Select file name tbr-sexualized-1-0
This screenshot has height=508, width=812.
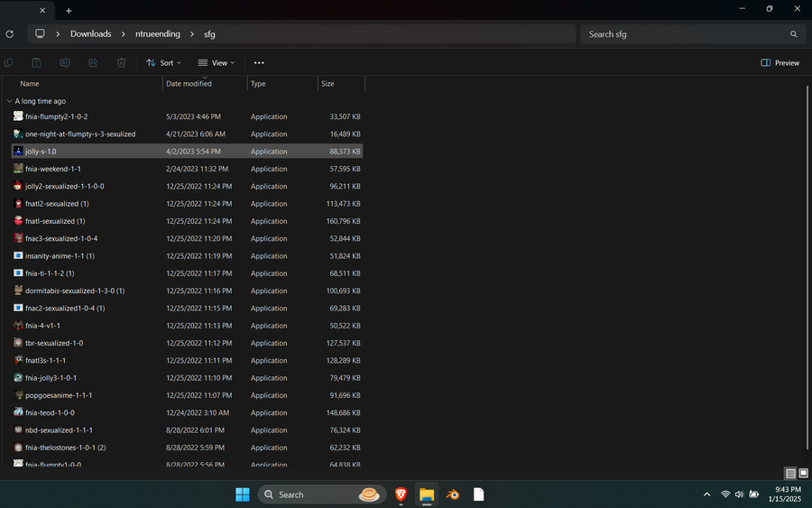[x=54, y=343]
